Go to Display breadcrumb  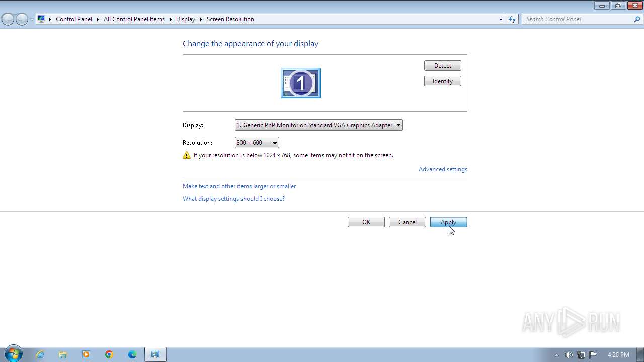coord(185,19)
